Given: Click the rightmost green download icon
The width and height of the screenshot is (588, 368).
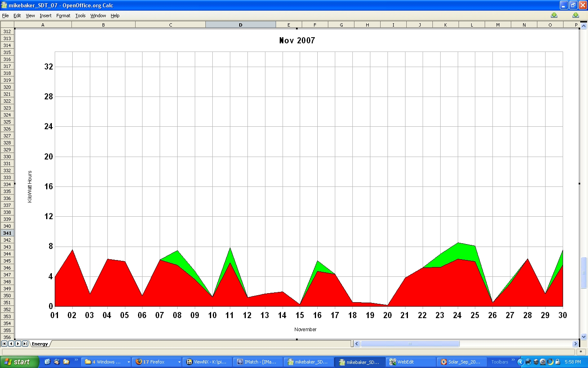Looking at the screenshot, I should (575, 16).
